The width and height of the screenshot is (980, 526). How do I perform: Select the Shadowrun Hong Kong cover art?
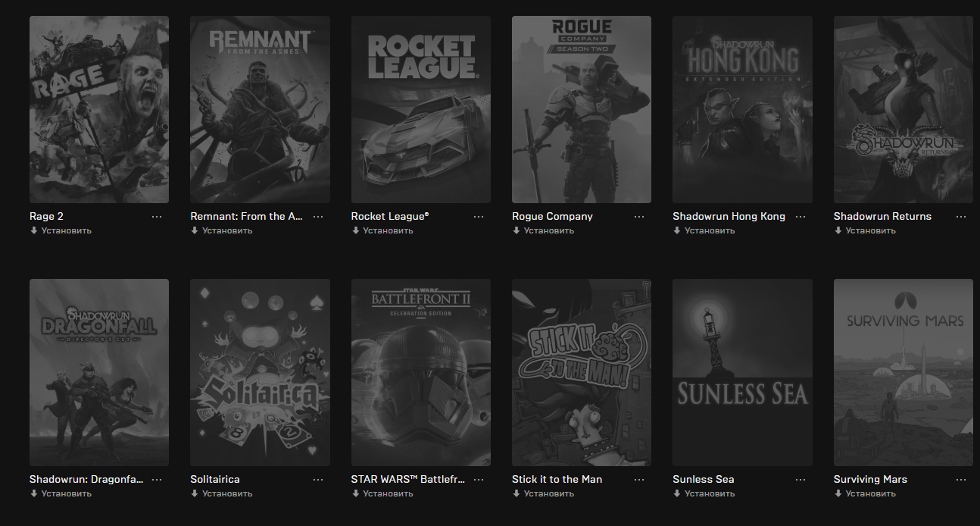click(742, 109)
